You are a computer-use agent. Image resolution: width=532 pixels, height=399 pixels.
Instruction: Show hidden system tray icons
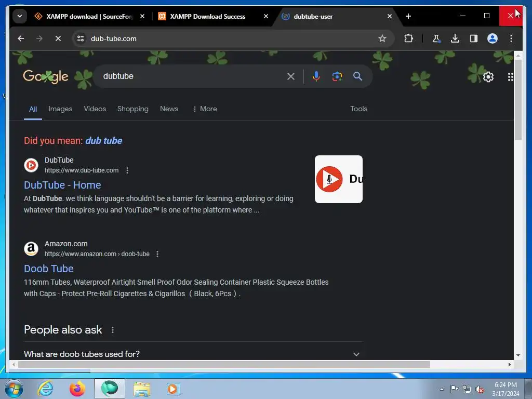(442, 389)
